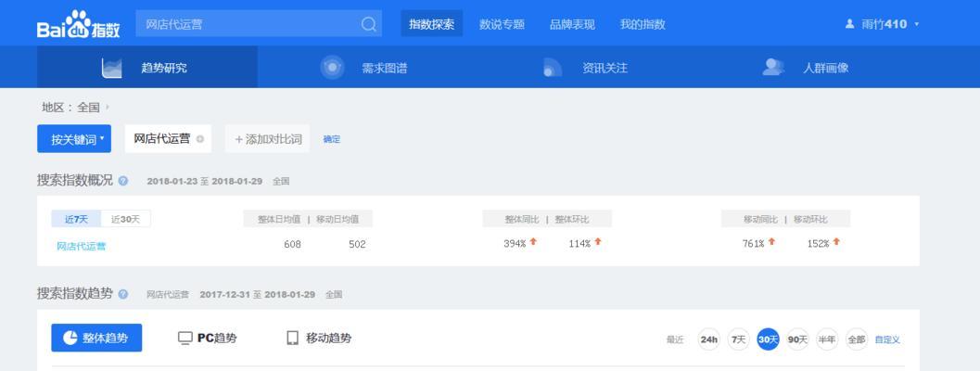Screen dimensions: 980x371
Task: Click the 移动日均值 column header
Action: [337, 219]
